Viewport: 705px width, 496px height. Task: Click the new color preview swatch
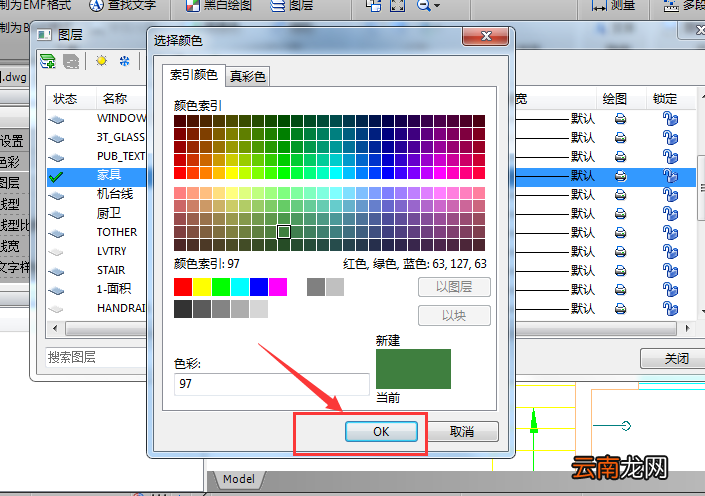point(413,369)
